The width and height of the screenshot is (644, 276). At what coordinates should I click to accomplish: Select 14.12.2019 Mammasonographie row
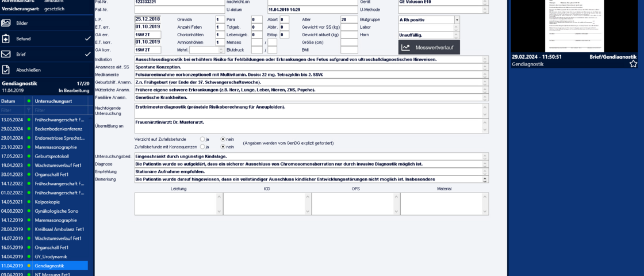pos(44,220)
